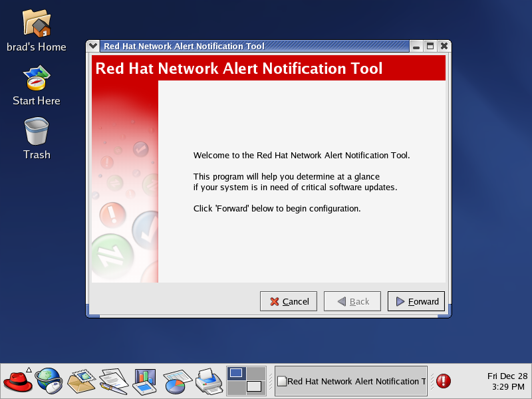The width and height of the screenshot is (532, 399).
Task: Minimize the Alert Notification Tool window
Action: tap(416, 46)
